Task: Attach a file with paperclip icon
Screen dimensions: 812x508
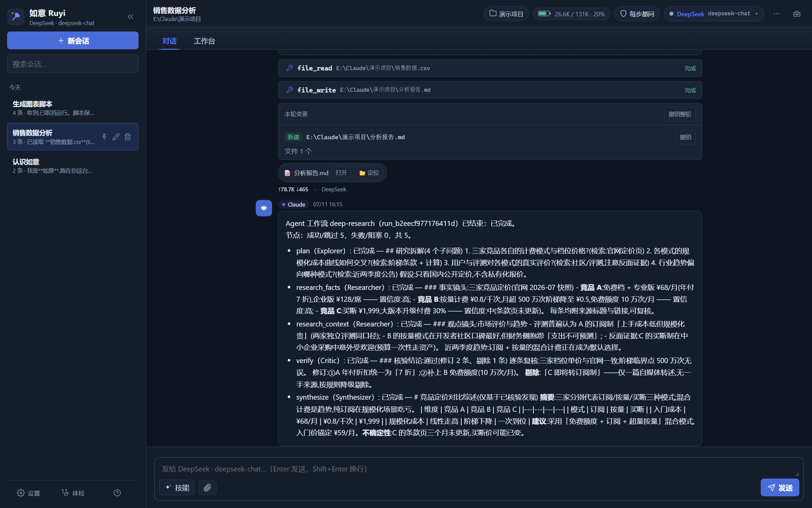Action: 207,488
